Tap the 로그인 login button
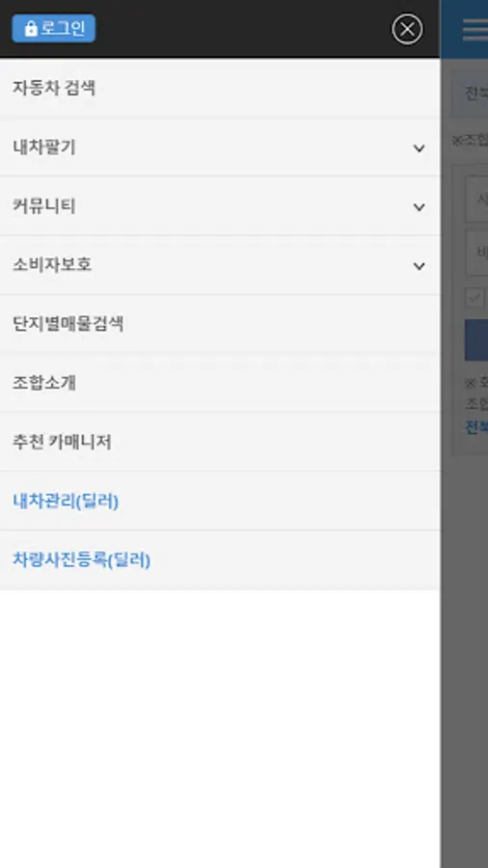488x868 pixels. (54, 28)
